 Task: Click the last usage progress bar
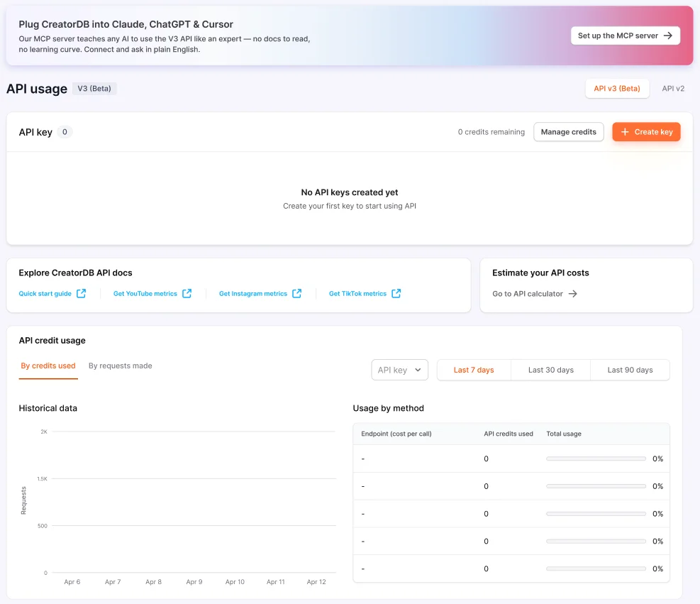click(x=596, y=569)
